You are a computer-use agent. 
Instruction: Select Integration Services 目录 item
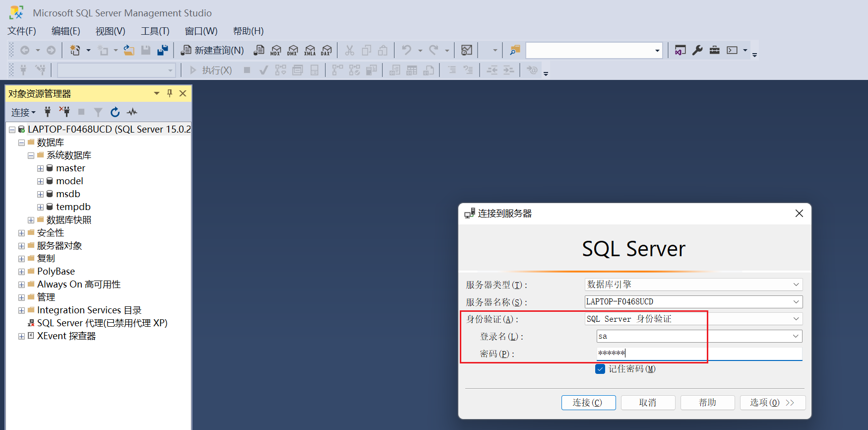click(89, 310)
